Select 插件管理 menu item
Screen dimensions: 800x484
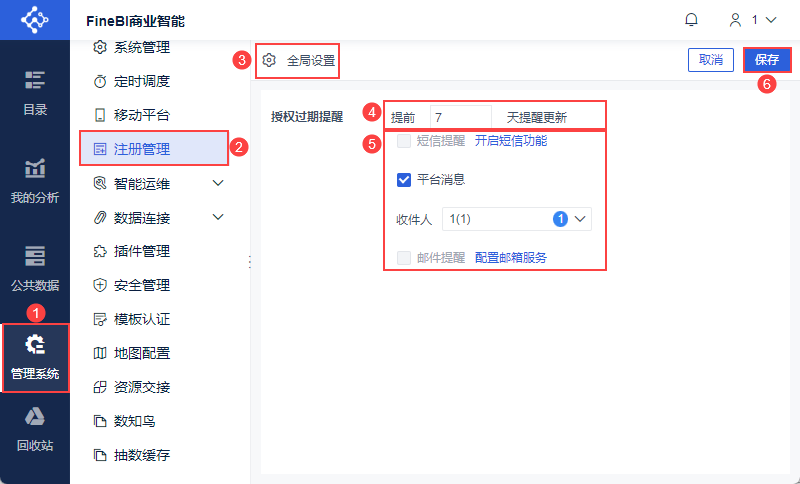click(x=132, y=251)
